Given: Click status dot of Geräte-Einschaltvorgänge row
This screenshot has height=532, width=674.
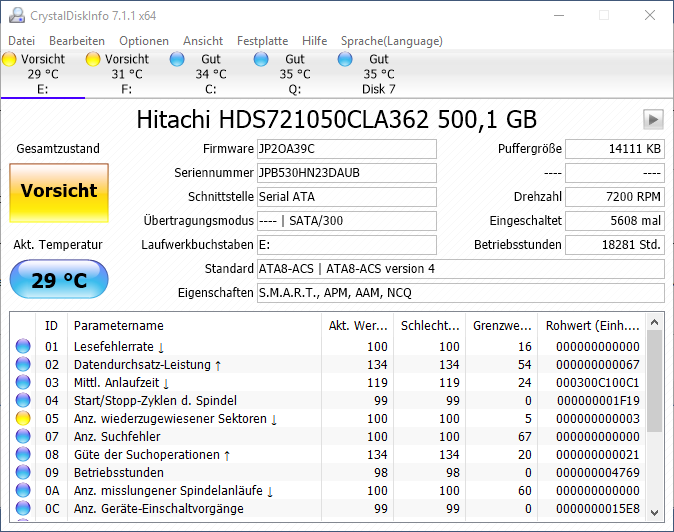Looking at the screenshot, I should click(x=23, y=509).
